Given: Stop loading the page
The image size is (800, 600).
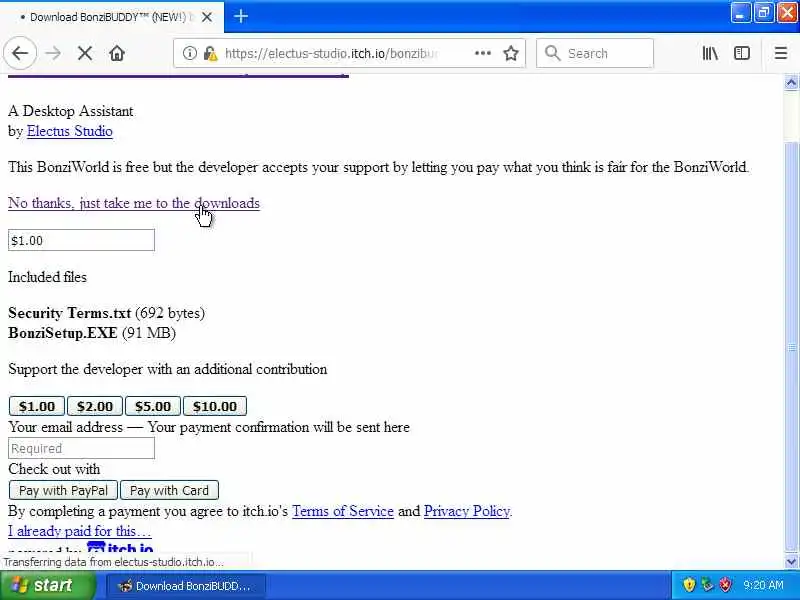Looking at the screenshot, I should (85, 53).
